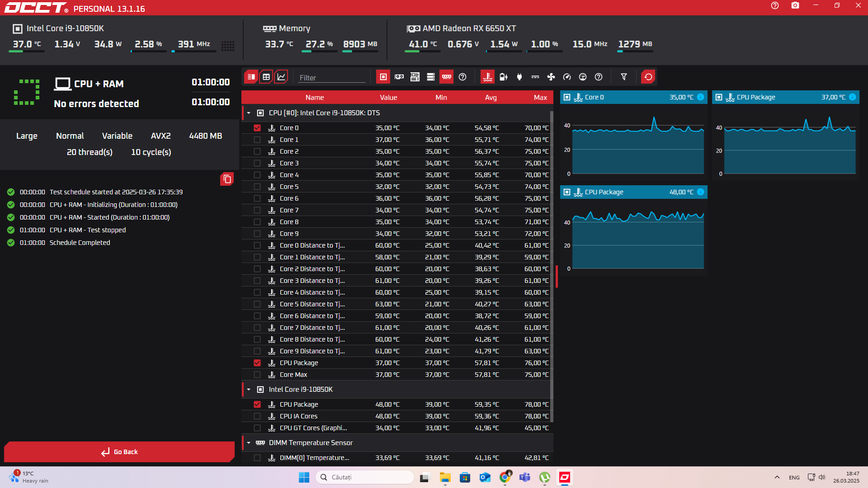The width and height of the screenshot is (868, 488).
Task: Check the CPU IA Cores checkbox
Action: coord(257,416)
